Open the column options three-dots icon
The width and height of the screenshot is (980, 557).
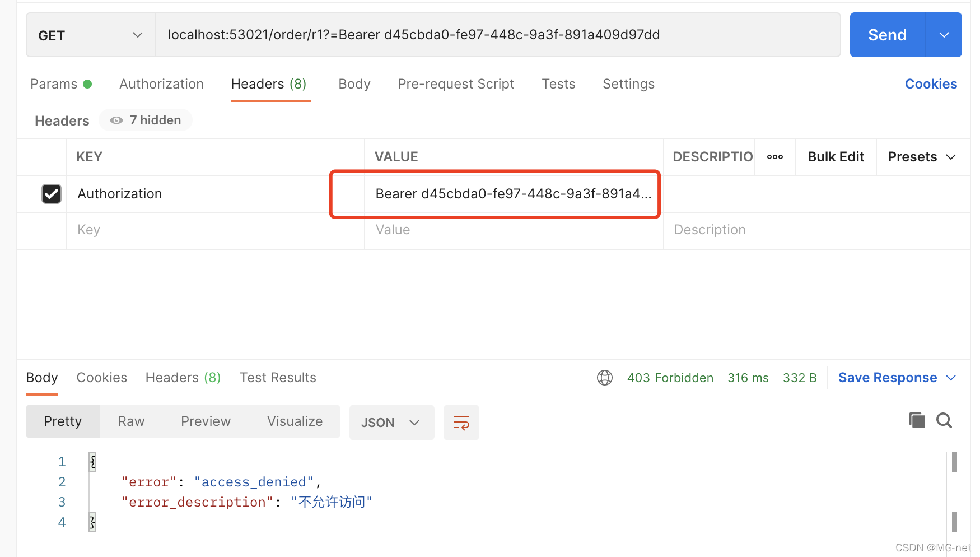click(x=775, y=157)
